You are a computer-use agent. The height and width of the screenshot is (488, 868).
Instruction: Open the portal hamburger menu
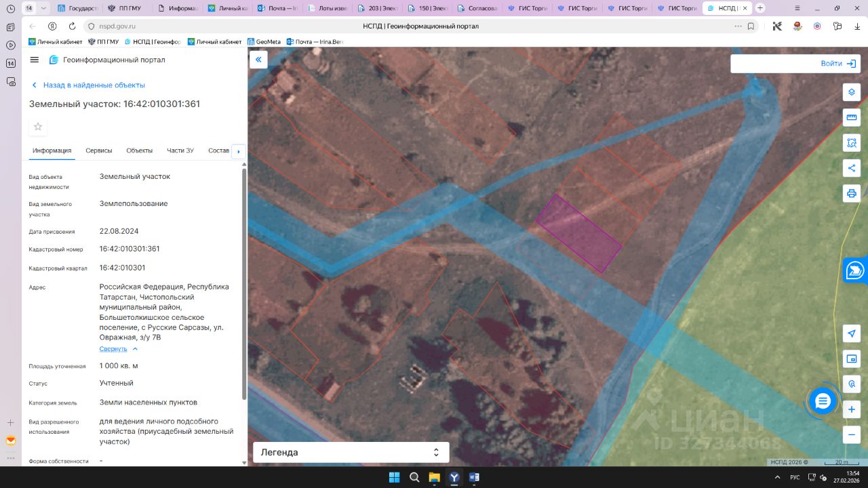click(35, 60)
